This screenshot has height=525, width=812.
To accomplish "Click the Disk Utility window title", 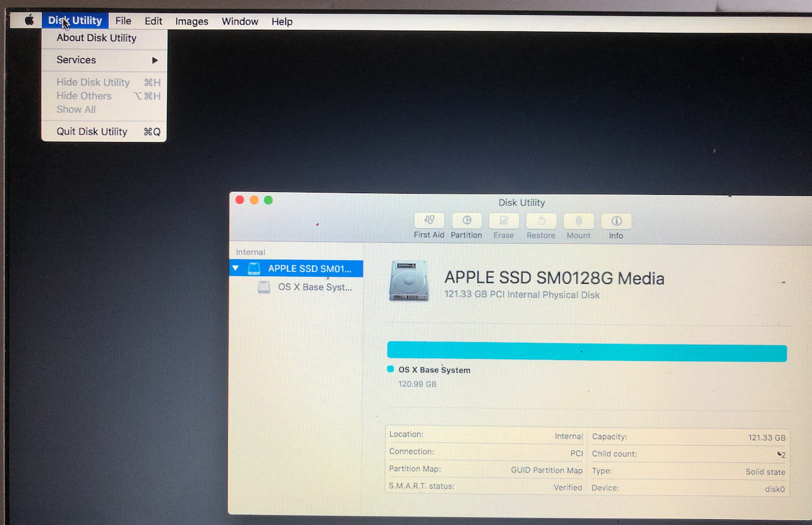I will coord(522,203).
